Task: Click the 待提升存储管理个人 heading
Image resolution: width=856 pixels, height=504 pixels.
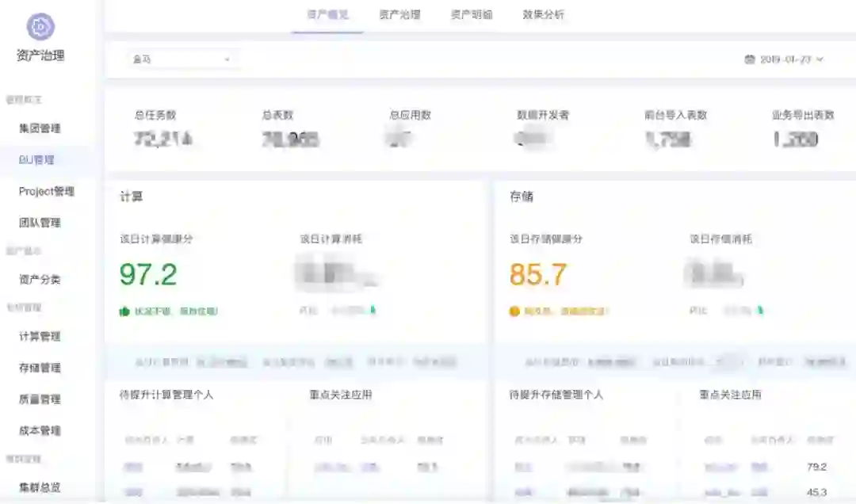Action: tap(556, 395)
